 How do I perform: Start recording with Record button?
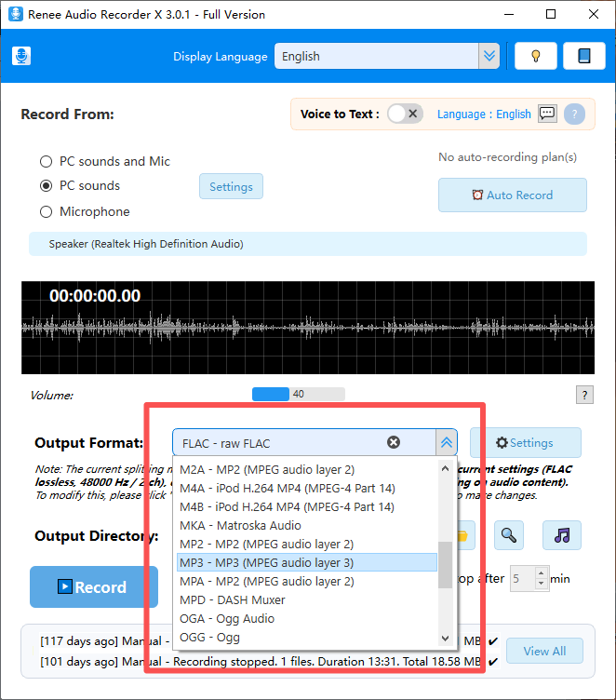click(x=94, y=586)
